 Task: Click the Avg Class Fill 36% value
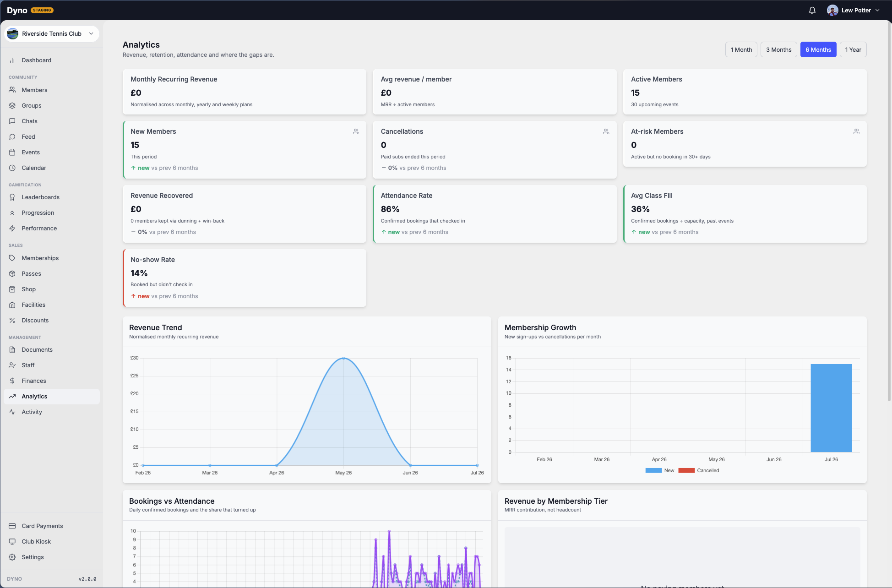(640, 209)
